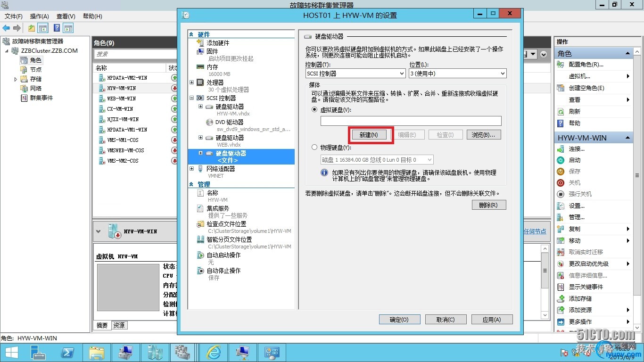Click 启动 to start the VM

pos(575,160)
